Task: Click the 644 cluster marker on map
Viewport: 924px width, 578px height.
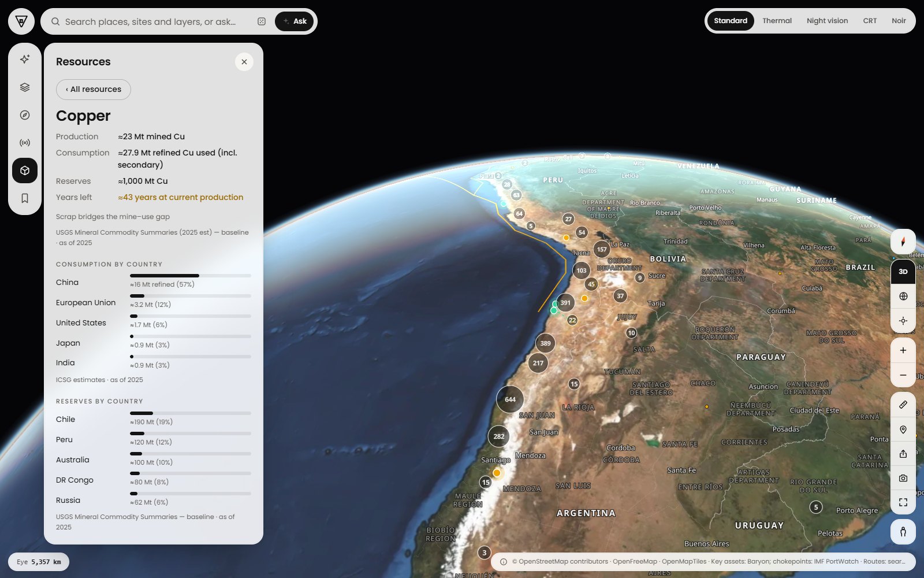Action: 510,399
